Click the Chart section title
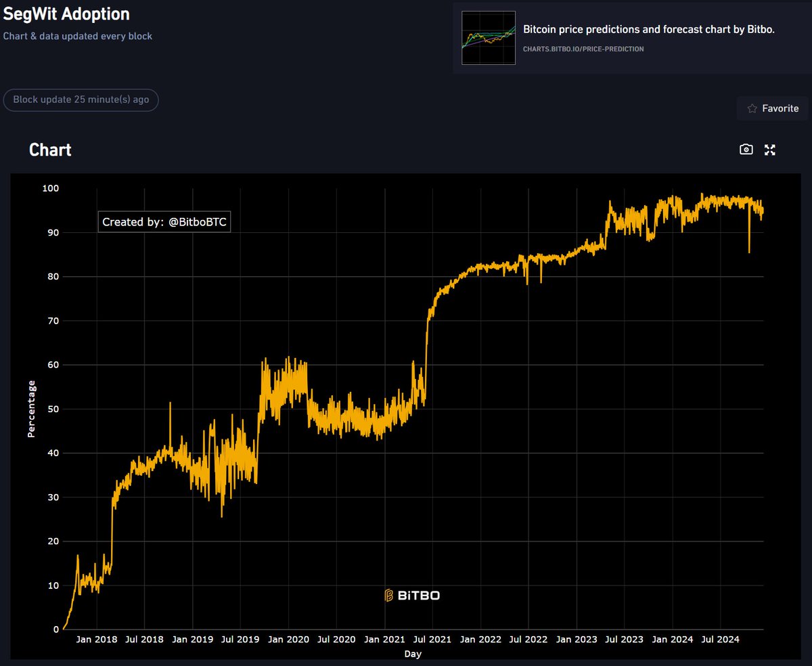This screenshot has width=812, height=666. (50, 150)
